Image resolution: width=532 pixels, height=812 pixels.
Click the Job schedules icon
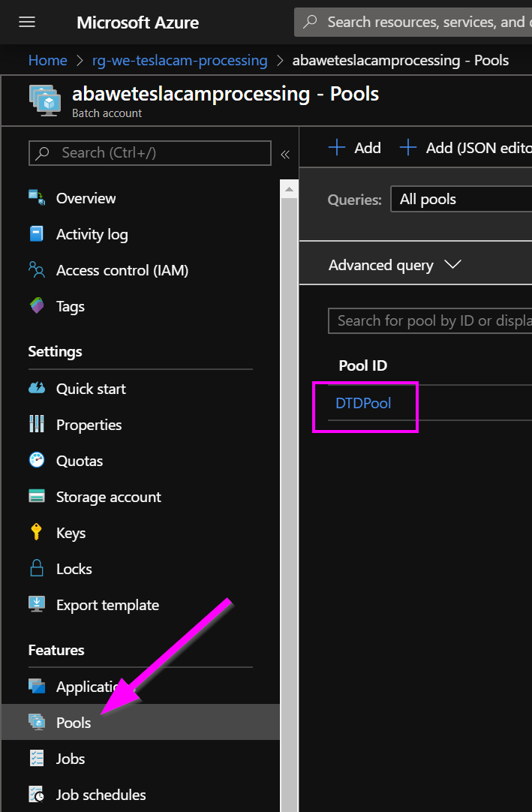[36, 794]
